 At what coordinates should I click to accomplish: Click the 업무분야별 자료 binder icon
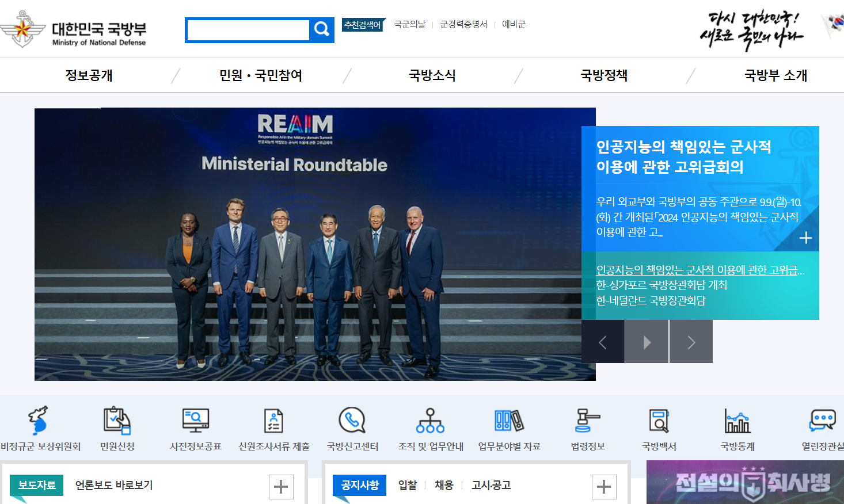(509, 421)
